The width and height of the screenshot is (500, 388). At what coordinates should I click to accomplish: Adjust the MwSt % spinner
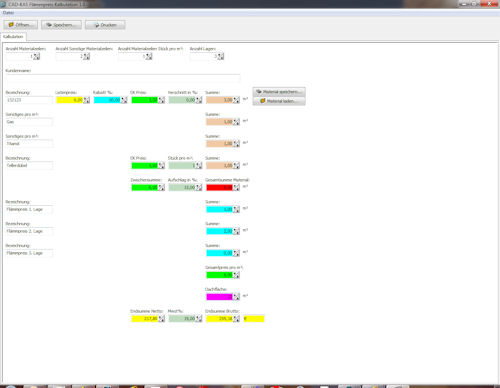[199, 319]
